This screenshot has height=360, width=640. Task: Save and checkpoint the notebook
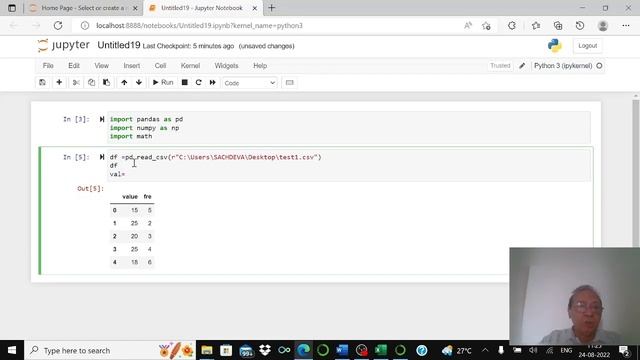(x=42, y=82)
